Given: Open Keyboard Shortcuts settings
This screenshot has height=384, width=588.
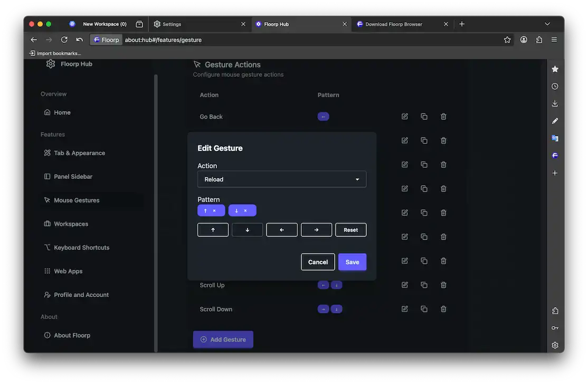Looking at the screenshot, I should pyautogui.click(x=82, y=247).
